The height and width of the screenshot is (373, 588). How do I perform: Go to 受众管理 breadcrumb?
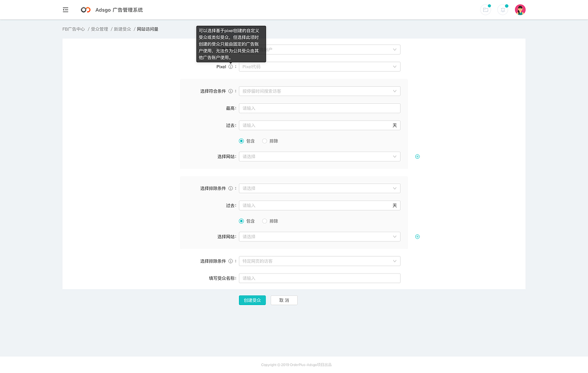pos(99,29)
